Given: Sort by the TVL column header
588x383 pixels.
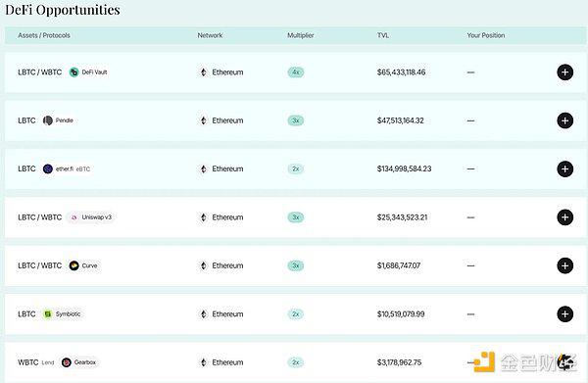Looking at the screenshot, I should 383,35.
